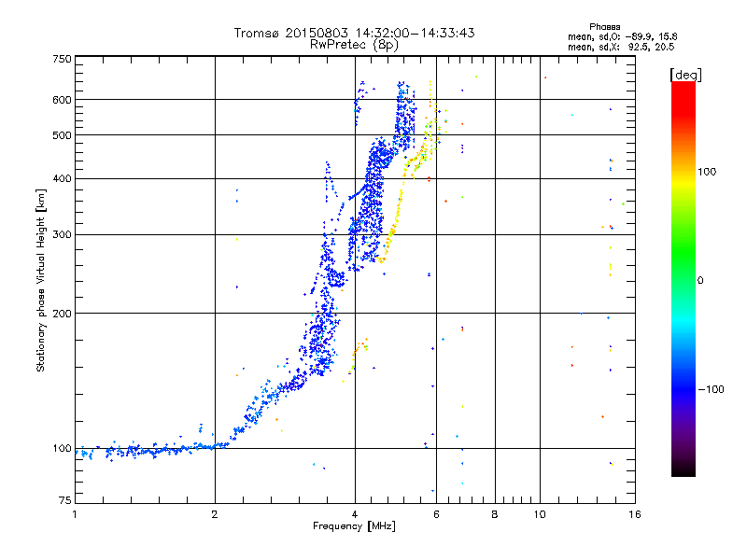The width and height of the screenshot is (747, 560).
Task: Click the "RwPretec (8p)" subtitle
Action: (x=354, y=45)
